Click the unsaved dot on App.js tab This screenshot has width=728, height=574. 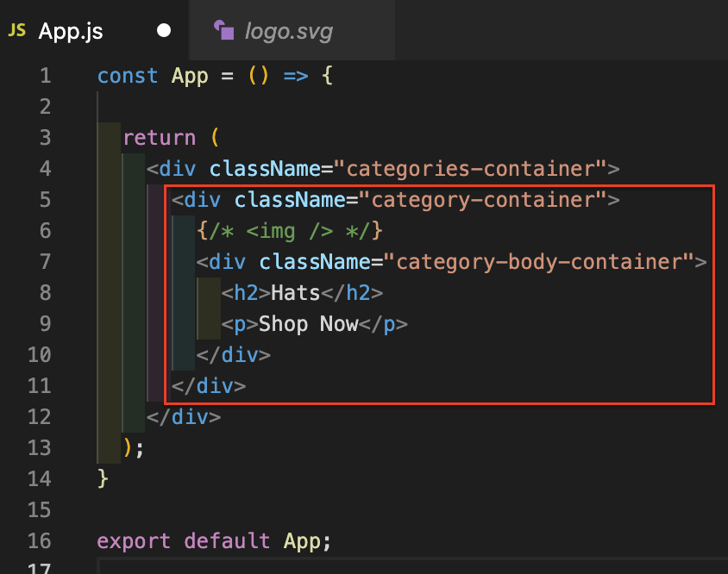(164, 31)
